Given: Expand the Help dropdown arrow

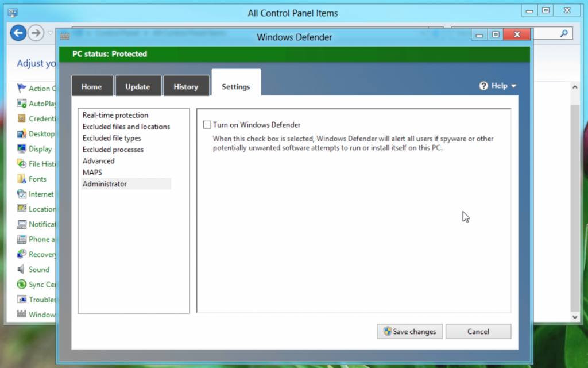Looking at the screenshot, I should pos(514,86).
